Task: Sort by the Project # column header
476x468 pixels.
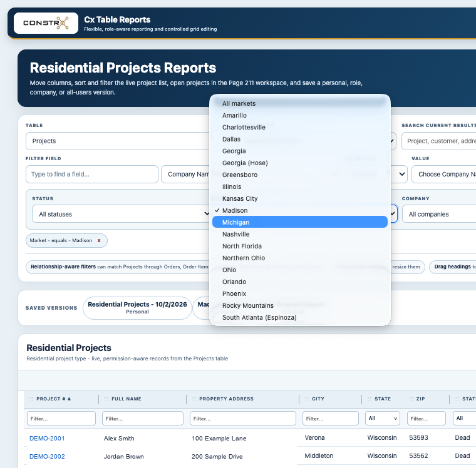Action: point(53,399)
